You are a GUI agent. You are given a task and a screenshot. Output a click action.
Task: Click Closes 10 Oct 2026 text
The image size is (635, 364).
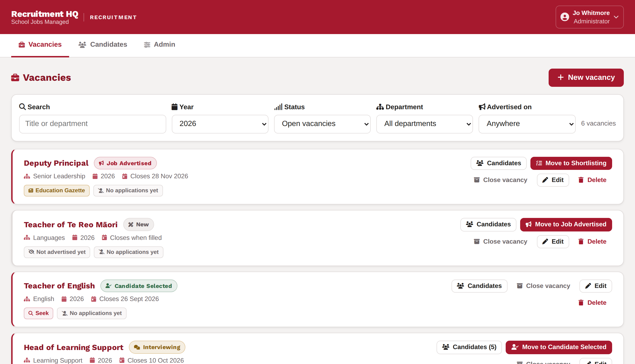155,360
